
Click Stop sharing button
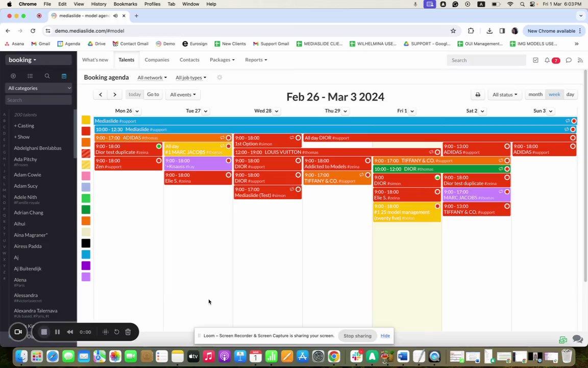click(x=357, y=336)
